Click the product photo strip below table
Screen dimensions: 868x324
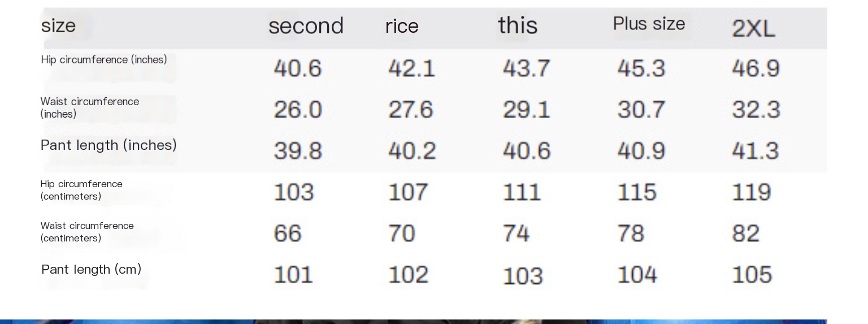(414, 321)
